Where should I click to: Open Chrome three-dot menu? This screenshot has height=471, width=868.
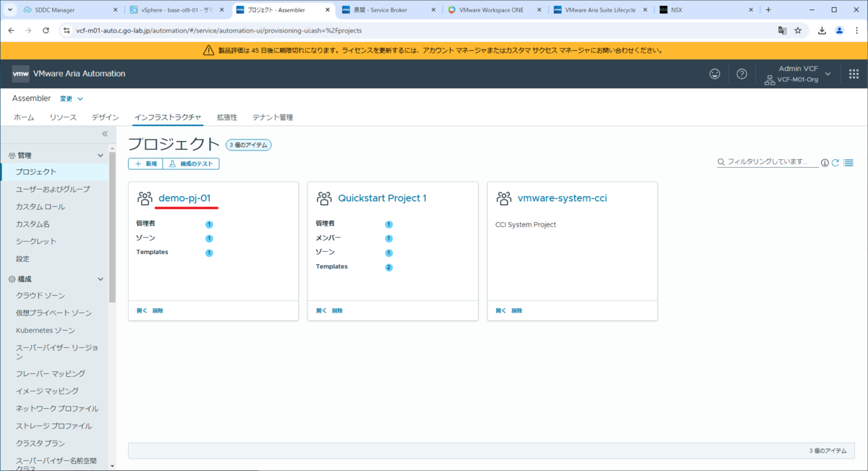click(856, 30)
